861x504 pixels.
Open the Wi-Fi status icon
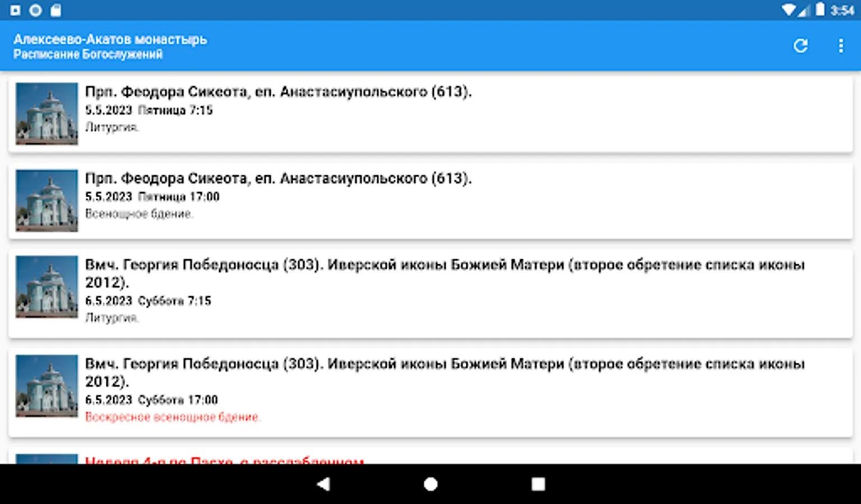789,10
